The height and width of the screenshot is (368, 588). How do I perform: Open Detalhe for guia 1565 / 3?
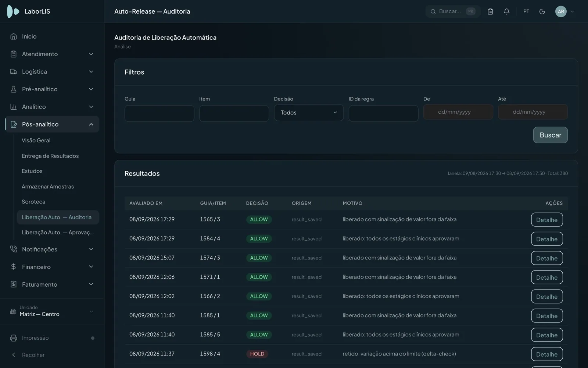coord(547,220)
